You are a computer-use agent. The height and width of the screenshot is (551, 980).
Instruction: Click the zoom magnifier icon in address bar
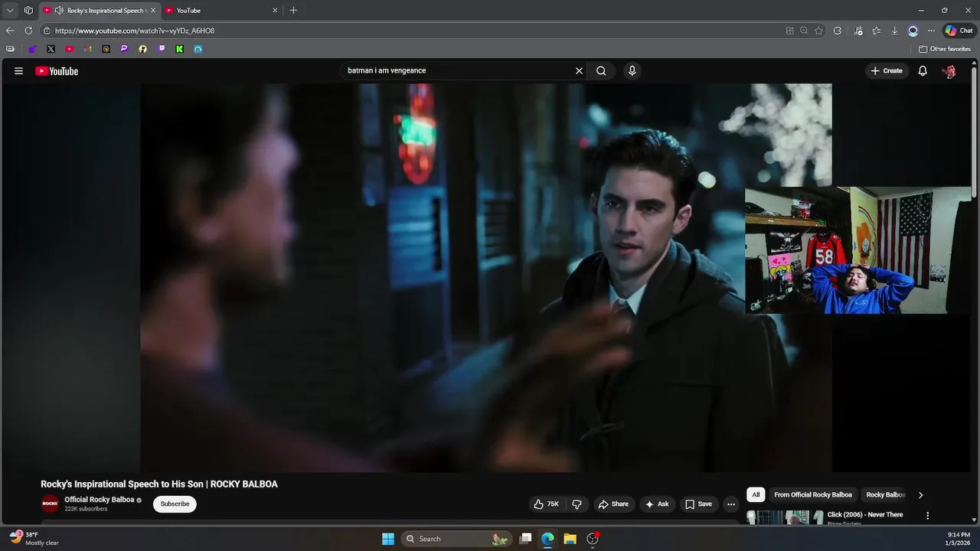pyautogui.click(x=804, y=31)
